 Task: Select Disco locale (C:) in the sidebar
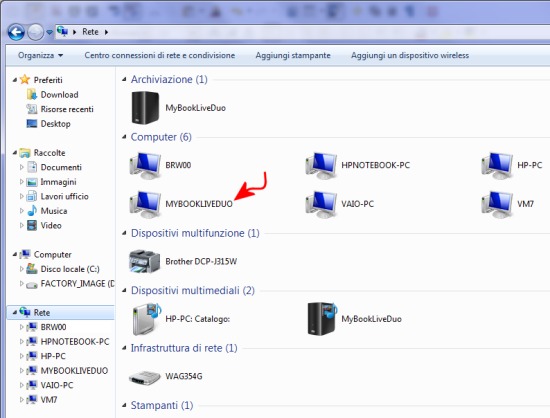(70, 269)
